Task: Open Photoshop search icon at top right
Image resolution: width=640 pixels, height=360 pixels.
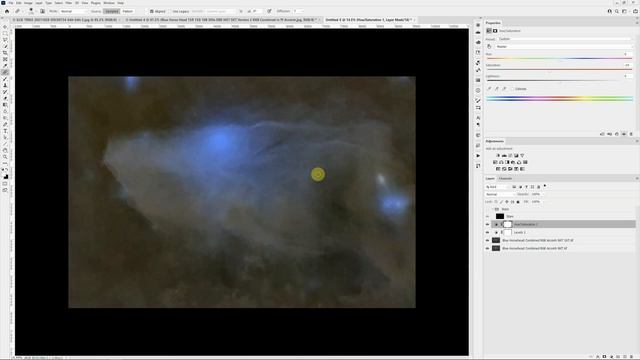Action: point(617,11)
